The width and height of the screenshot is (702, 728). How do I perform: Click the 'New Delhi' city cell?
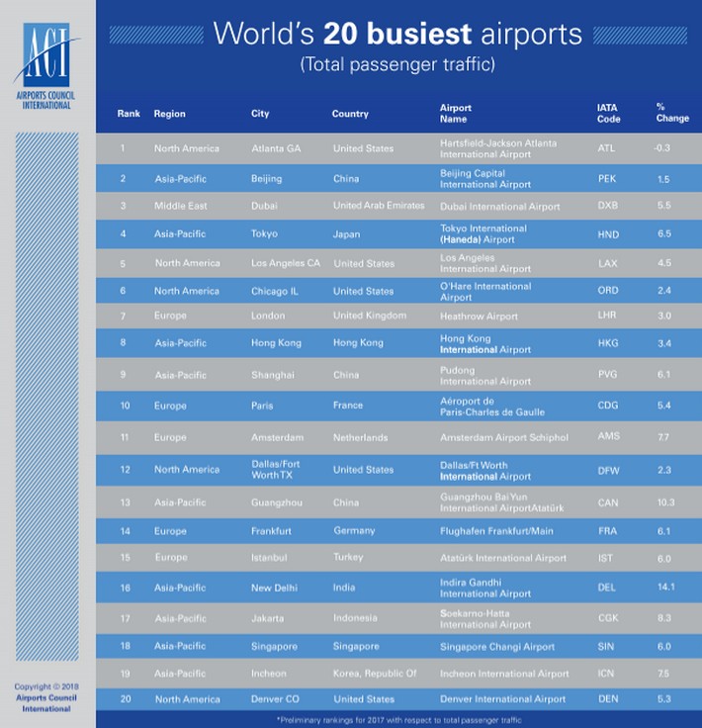pyautogui.click(x=274, y=588)
